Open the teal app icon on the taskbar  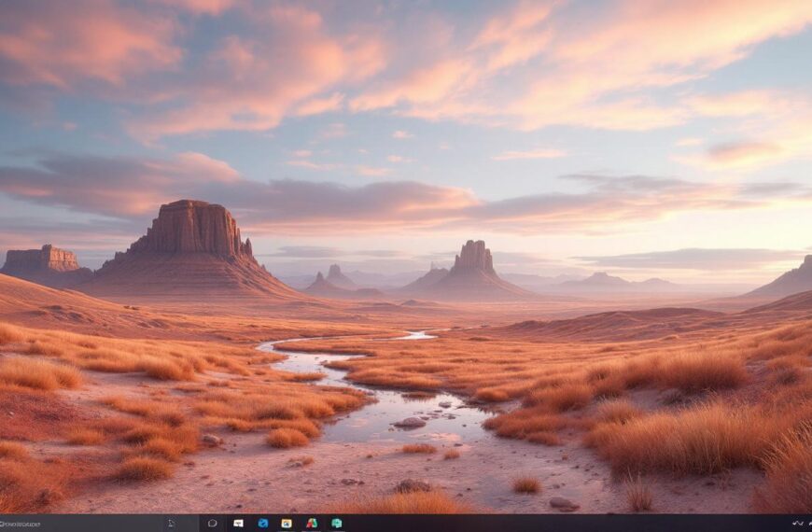click(x=337, y=524)
